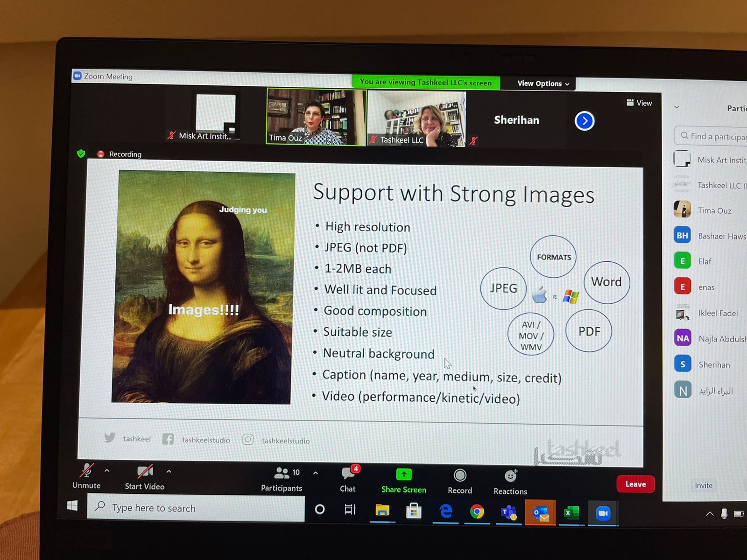The width and height of the screenshot is (747, 560).
Task: Focus the Find a participant search field
Action: [x=711, y=136]
